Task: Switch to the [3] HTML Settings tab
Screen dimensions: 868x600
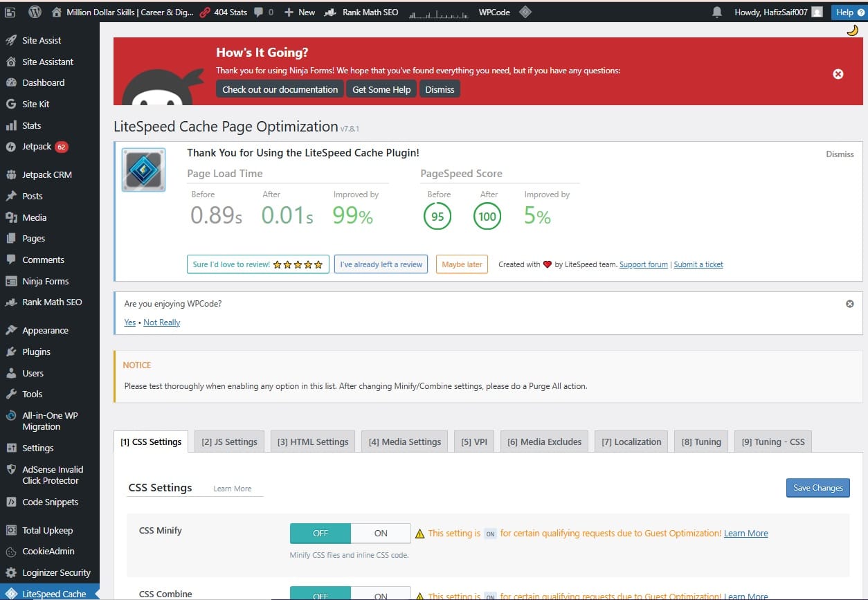Action: [x=313, y=442]
